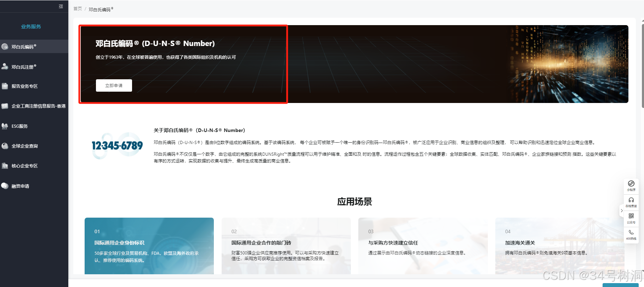Open the 02 国际通用企业合作的敲门砖 card
This screenshot has width=644, height=287.
[286, 246]
